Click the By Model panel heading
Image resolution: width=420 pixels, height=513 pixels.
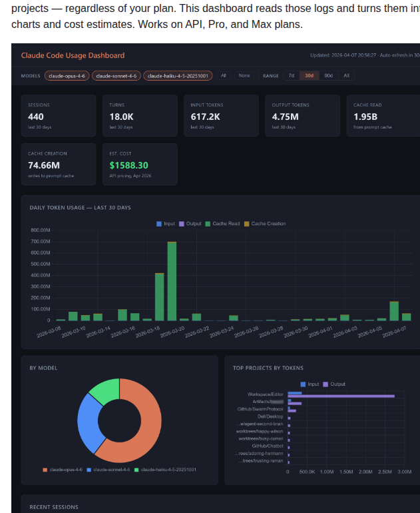(43, 368)
